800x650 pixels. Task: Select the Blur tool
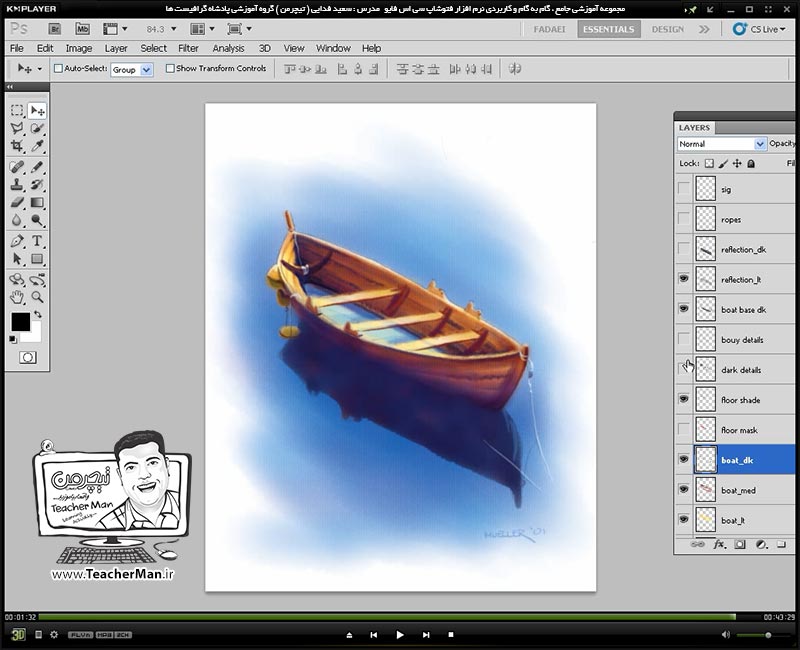pos(17,220)
